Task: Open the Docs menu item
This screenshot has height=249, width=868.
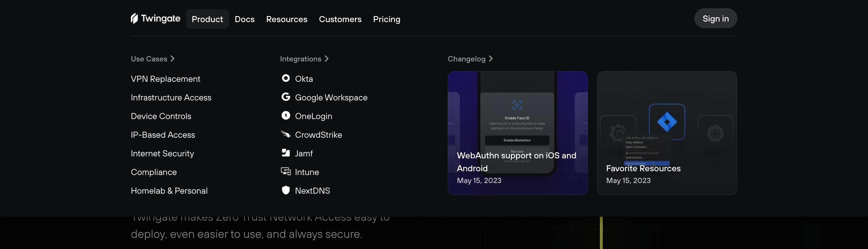Action: click(x=245, y=19)
